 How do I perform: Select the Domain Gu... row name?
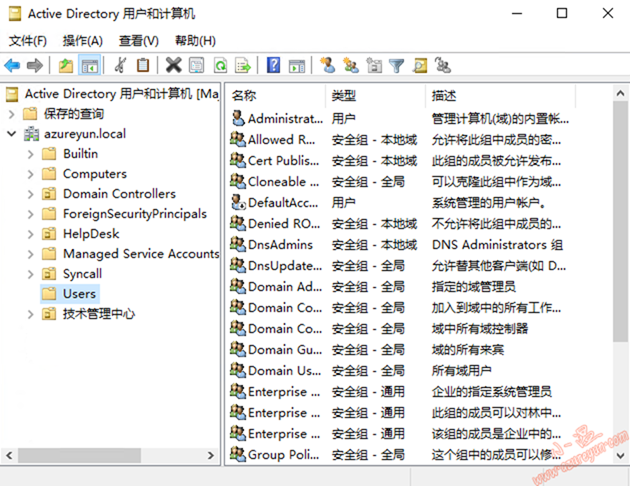pyautogui.click(x=285, y=349)
